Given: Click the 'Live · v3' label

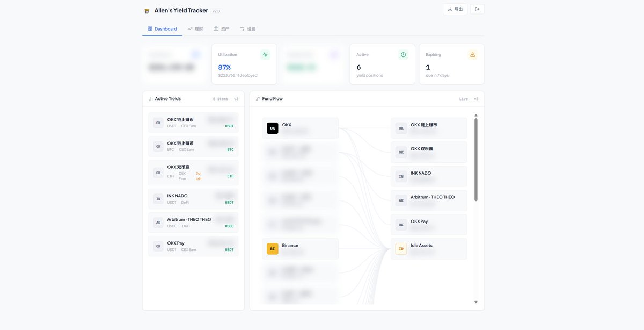Looking at the screenshot, I should click(469, 99).
